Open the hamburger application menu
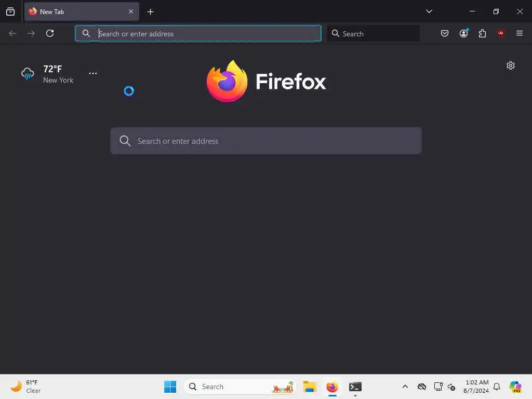532x399 pixels. [519, 33]
